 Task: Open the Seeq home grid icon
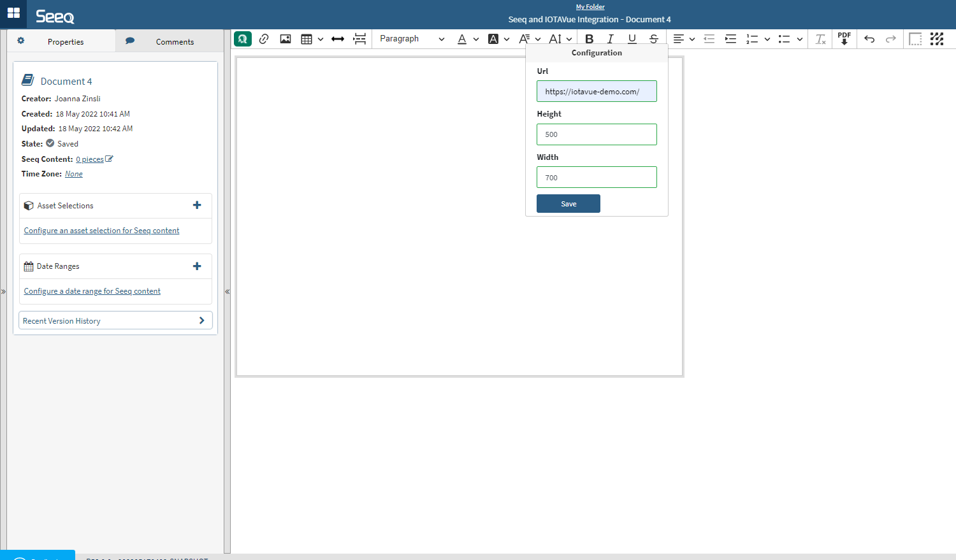13,13
